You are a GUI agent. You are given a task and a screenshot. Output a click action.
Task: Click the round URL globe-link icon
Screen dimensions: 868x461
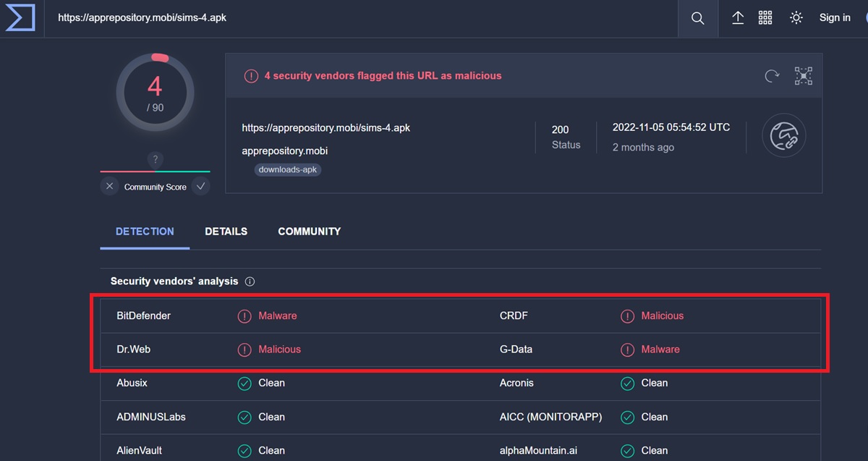(783, 135)
